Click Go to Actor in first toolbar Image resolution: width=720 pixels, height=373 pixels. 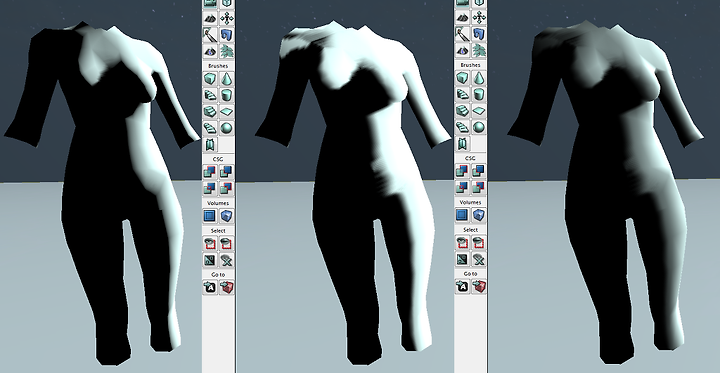click(210, 288)
